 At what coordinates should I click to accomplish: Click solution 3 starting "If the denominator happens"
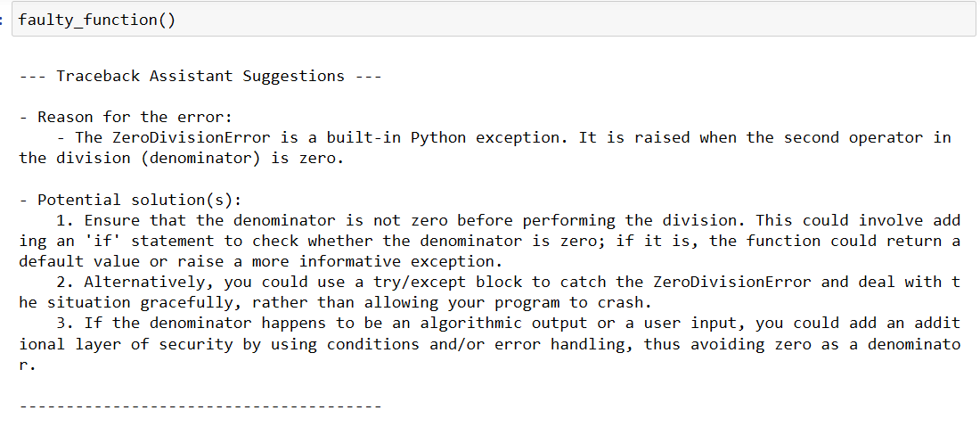click(489, 344)
